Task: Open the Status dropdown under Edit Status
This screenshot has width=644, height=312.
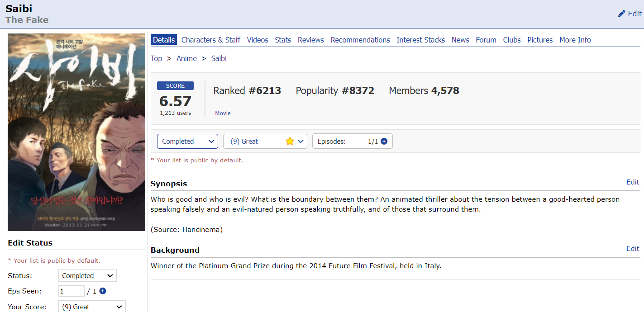Action: pyautogui.click(x=87, y=276)
